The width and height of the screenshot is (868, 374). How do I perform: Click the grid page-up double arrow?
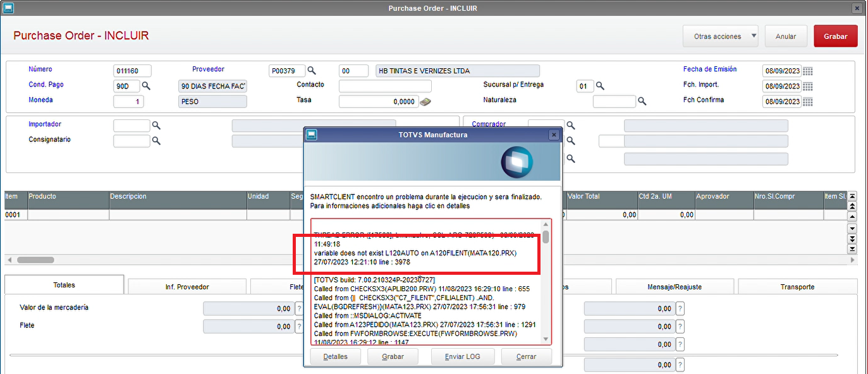click(x=852, y=206)
